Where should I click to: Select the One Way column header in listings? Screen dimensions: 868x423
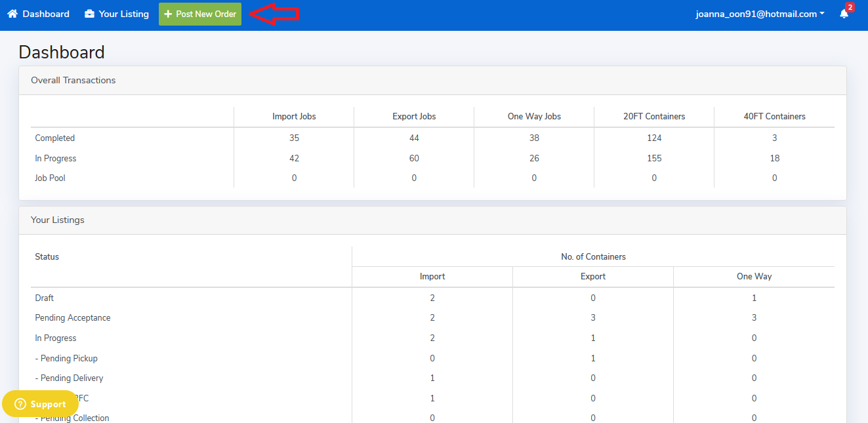pyautogui.click(x=754, y=276)
